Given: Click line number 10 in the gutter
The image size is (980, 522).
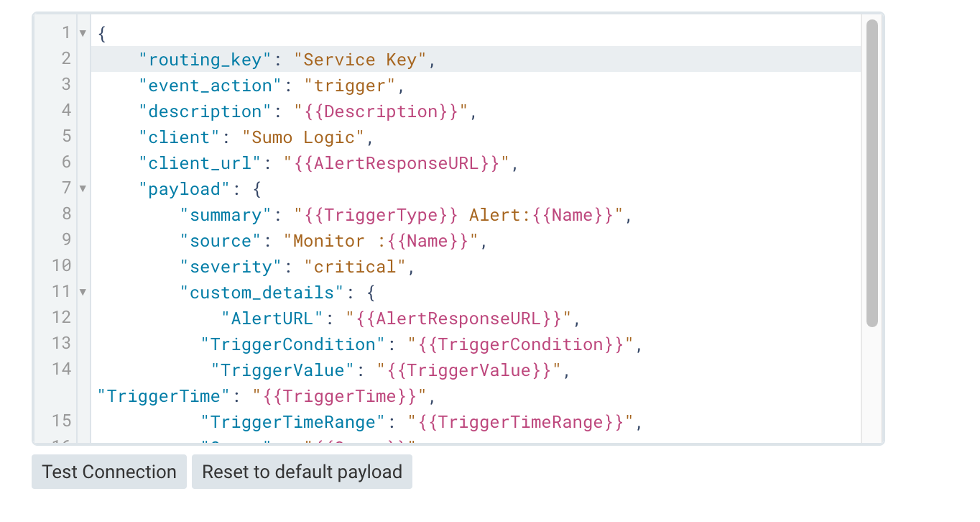Looking at the screenshot, I should pyautogui.click(x=62, y=266).
